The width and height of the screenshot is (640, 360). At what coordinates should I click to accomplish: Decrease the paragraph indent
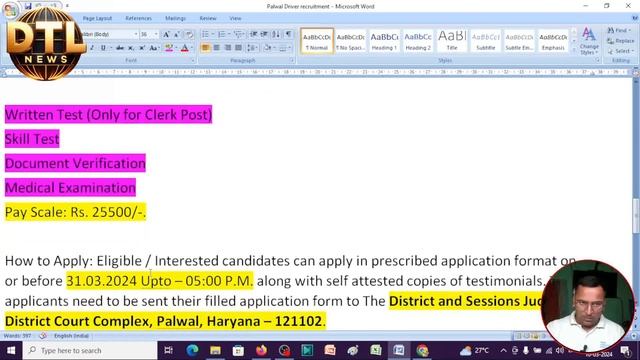tap(253, 35)
